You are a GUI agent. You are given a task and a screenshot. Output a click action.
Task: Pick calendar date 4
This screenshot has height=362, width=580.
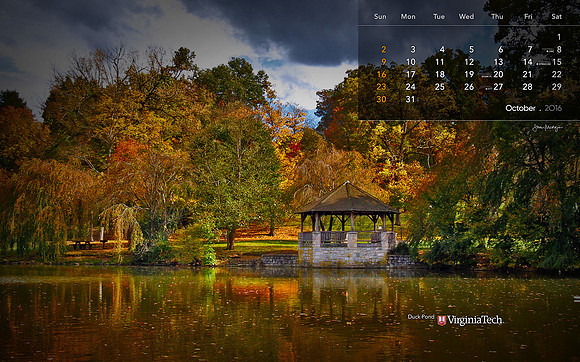(442, 49)
